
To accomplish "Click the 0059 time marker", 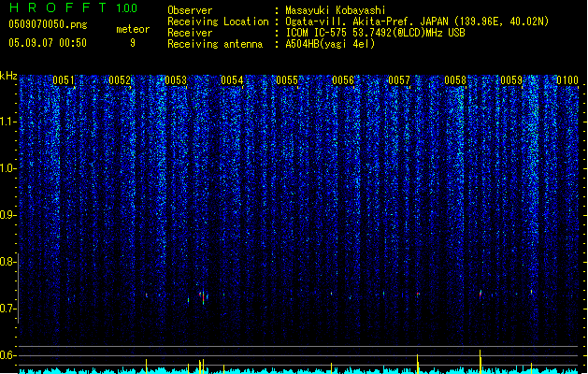I will pyautogui.click(x=511, y=80).
